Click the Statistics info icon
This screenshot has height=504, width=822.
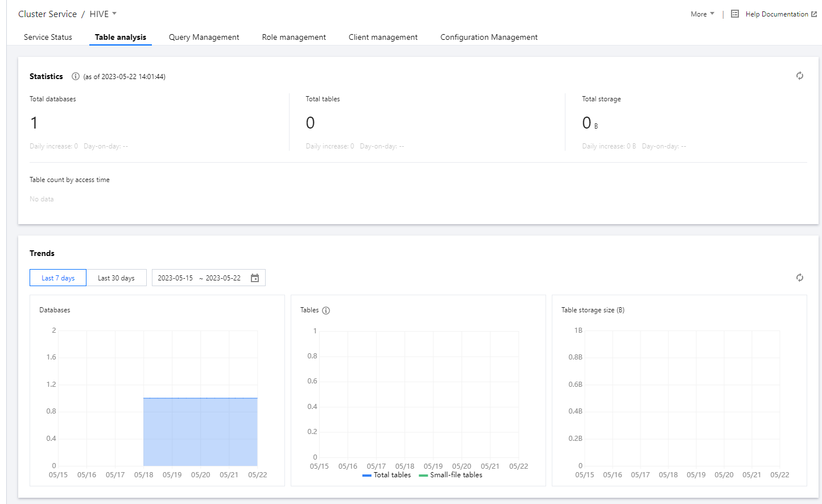(75, 76)
